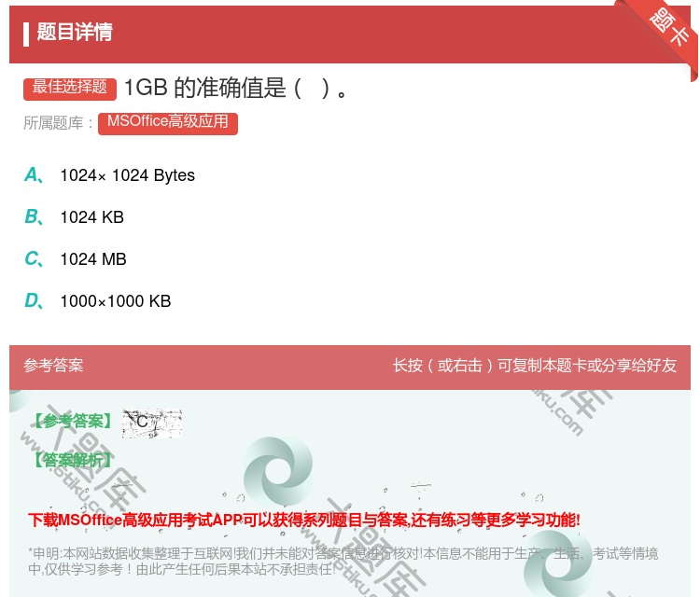700x597 pixels.
Task: Click the answer image showing C
Action: pos(152,423)
